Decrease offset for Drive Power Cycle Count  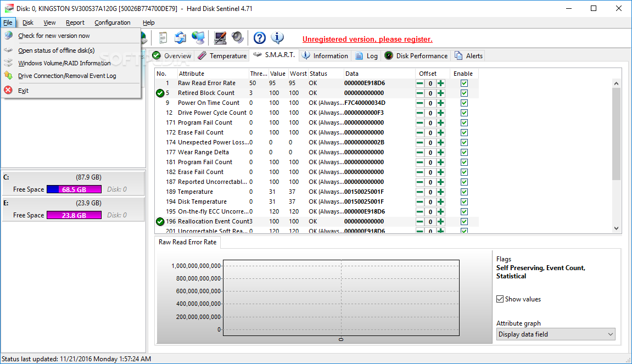click(x=420, y=113)
